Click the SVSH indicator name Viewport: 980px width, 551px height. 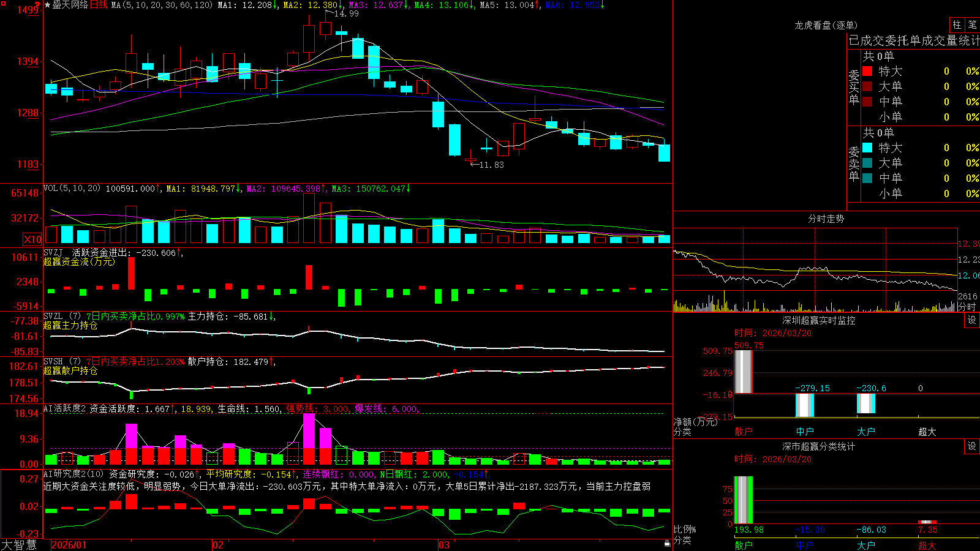pyautogui.click(x=53, y=362)
